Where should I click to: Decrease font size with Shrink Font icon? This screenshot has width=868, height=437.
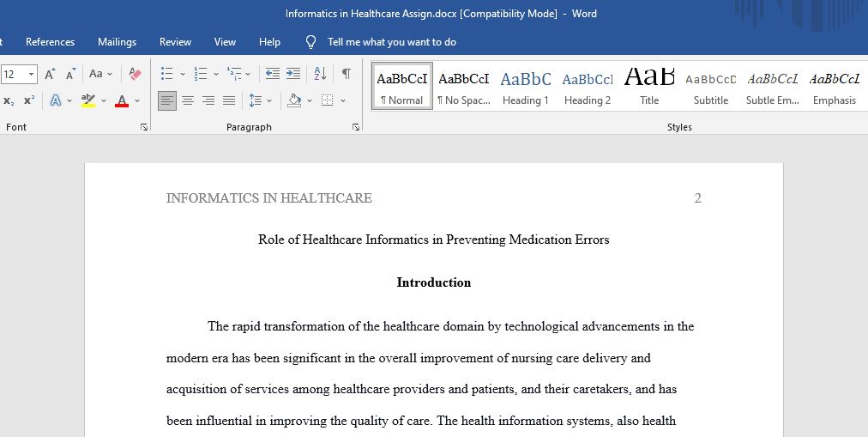click(x=71, y=74)
